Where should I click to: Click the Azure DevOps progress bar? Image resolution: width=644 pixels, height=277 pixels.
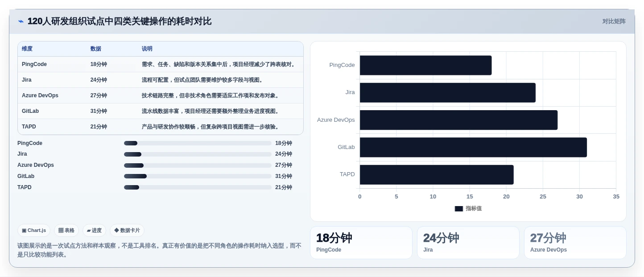[x=198, y=165]
